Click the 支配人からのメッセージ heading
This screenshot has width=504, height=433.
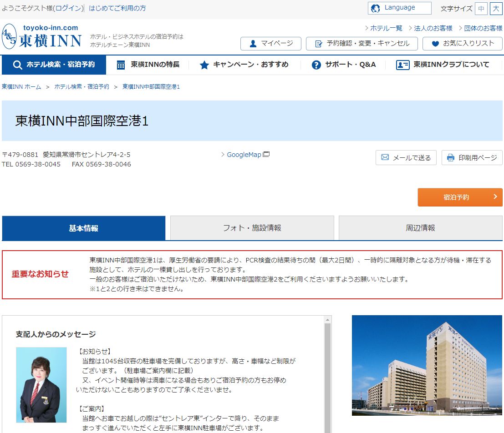click(56, 334)
